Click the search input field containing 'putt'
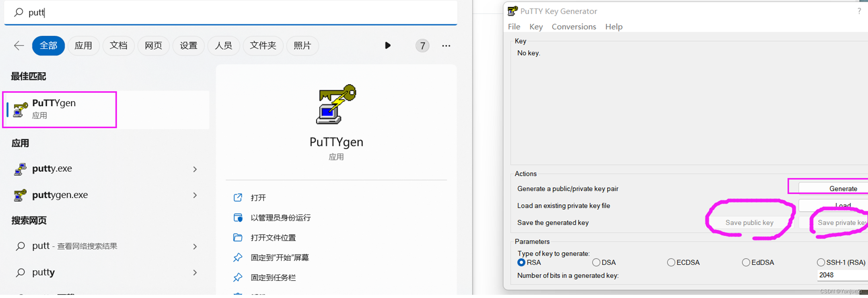Viewport: 868px width, 298px height. pos(231,12)
